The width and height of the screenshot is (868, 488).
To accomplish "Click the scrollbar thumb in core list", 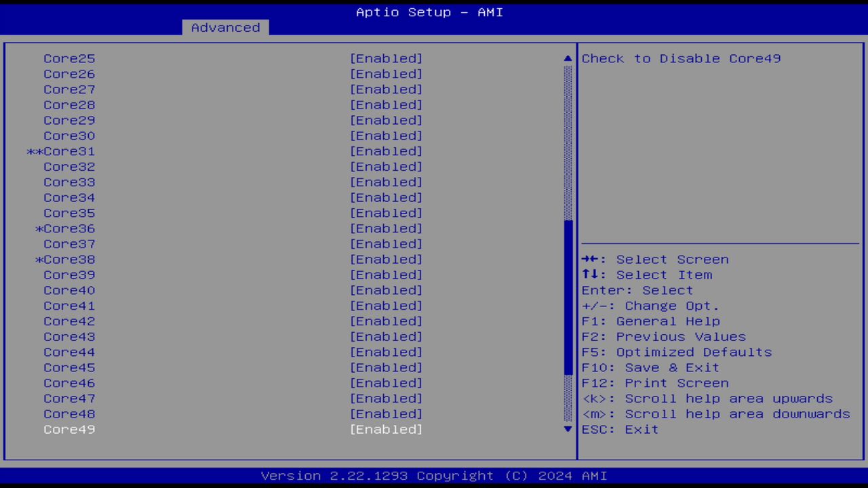I will tap(568, 298).
